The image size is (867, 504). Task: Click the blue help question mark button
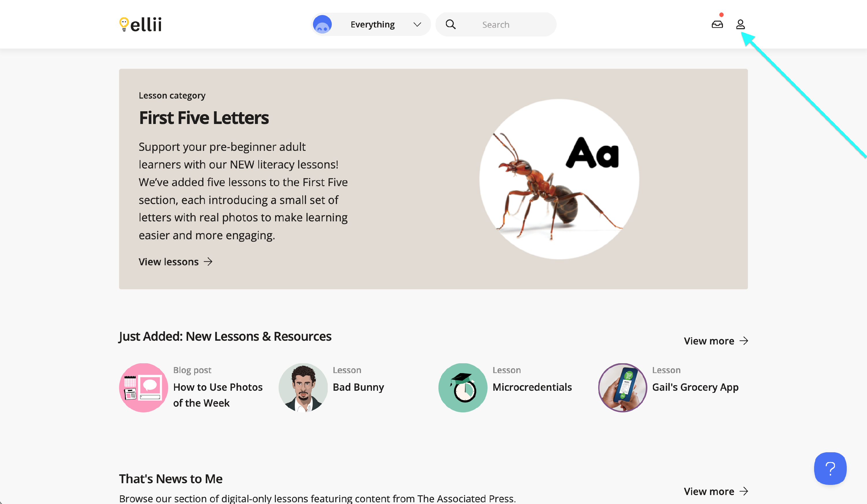pyautogui.click(x=830, y=468)
